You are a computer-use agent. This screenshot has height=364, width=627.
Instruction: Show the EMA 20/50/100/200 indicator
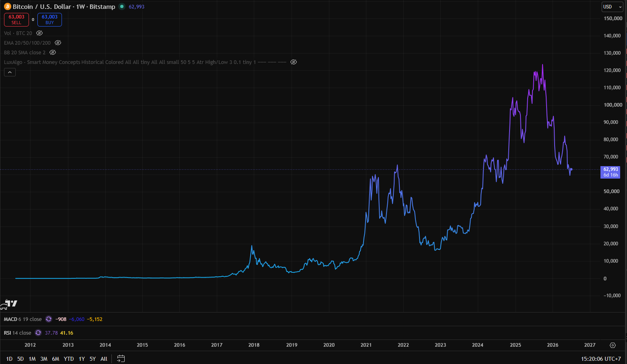pyautogui.click(x=58, y=43)
